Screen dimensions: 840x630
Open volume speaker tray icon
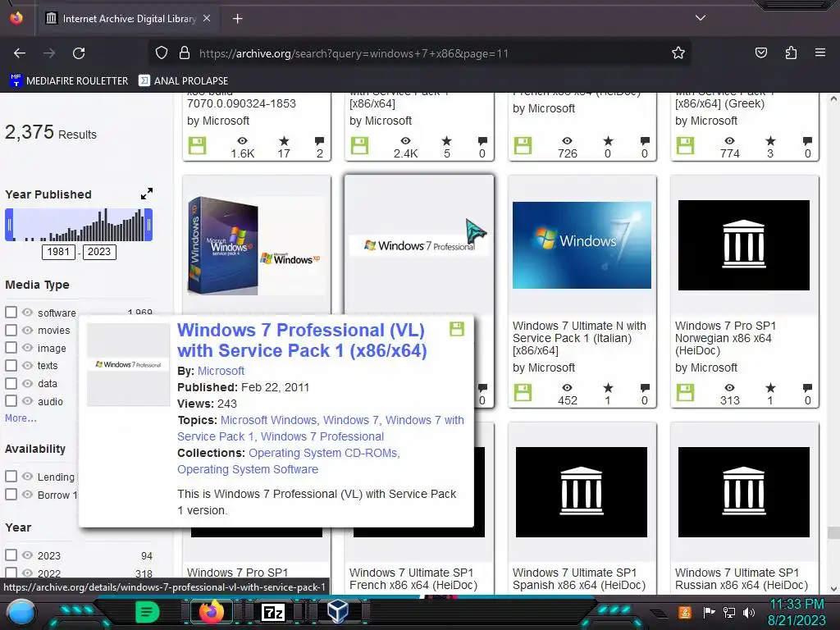(748, 612)
